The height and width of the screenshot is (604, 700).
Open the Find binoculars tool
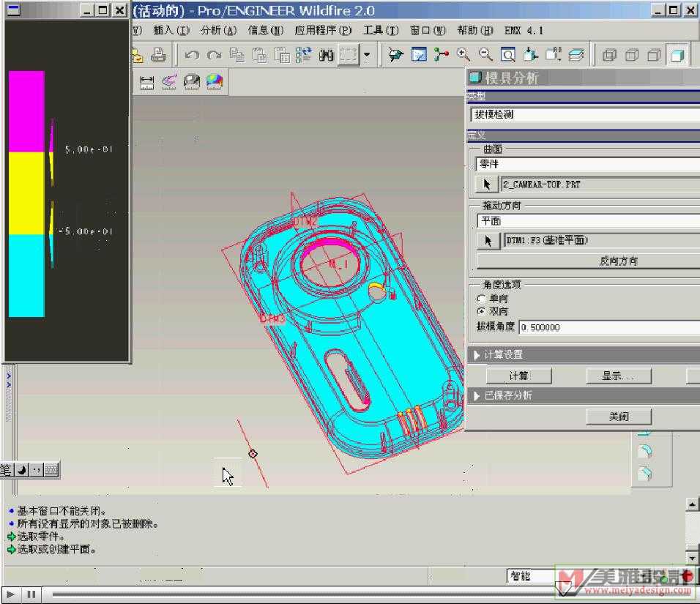(327, 55)
